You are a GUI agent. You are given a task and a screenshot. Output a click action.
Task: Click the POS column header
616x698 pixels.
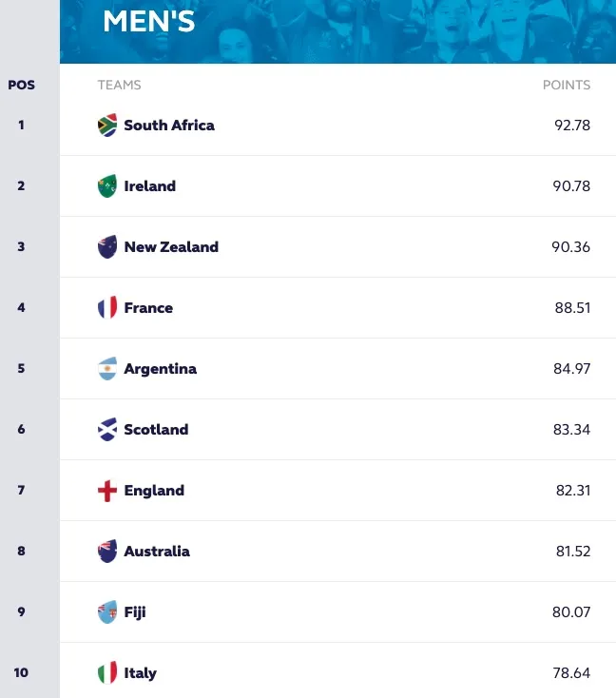pyautogui.click(x=21, y=85)
